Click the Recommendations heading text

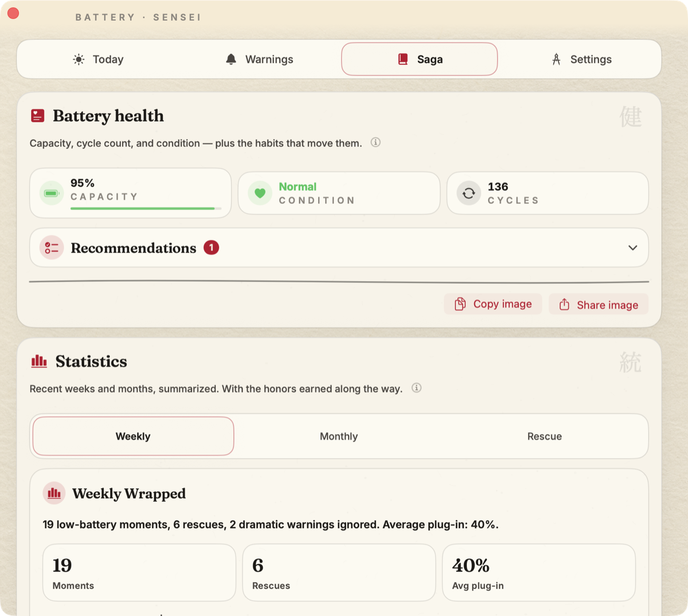(x=133, y=248)
